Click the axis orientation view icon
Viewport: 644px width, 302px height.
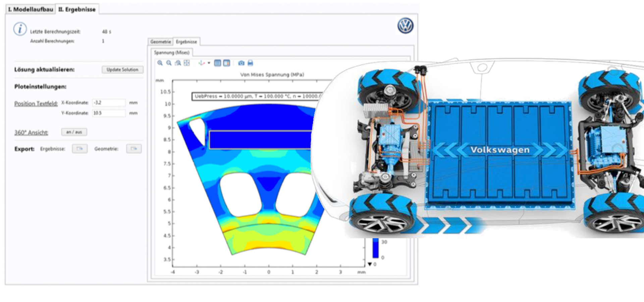tap(202, 63)
